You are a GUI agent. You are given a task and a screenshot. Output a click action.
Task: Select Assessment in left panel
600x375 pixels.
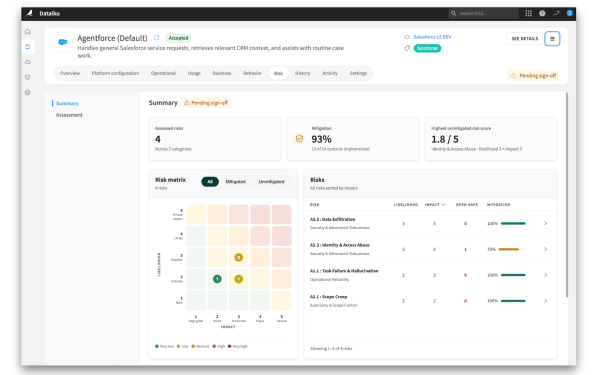click(x=69, y=115)
